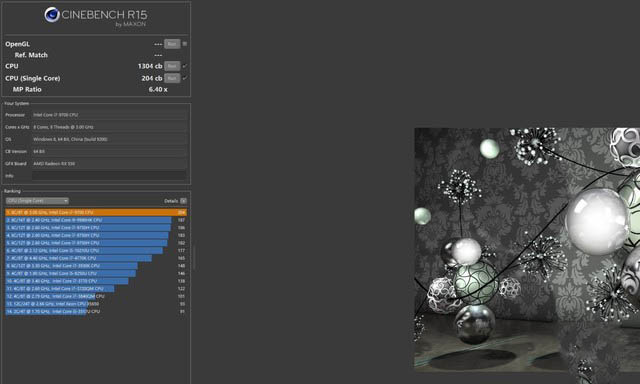This screenshot has width=640, height=384.
Task: Click the Processor info field
Action: [x=109, y=115]
